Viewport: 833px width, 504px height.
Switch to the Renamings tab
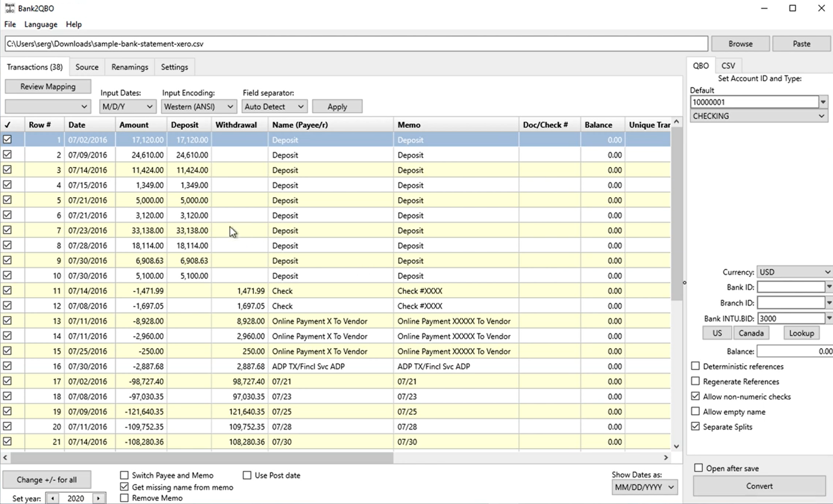pos(130,67)
